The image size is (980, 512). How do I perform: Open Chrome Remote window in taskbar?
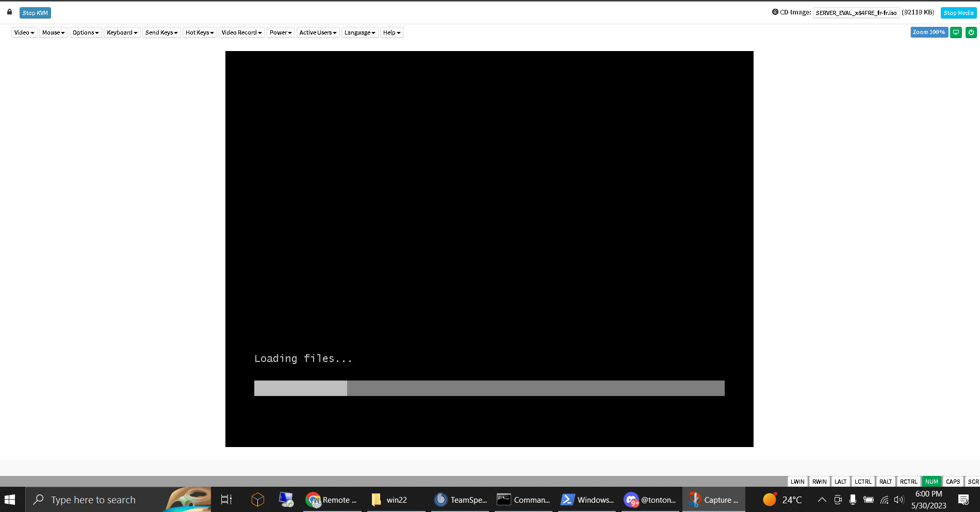331,500
